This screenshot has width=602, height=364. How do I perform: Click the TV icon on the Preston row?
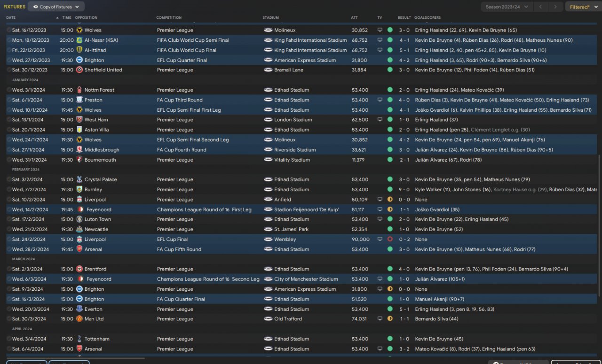(x=380, y=100)
